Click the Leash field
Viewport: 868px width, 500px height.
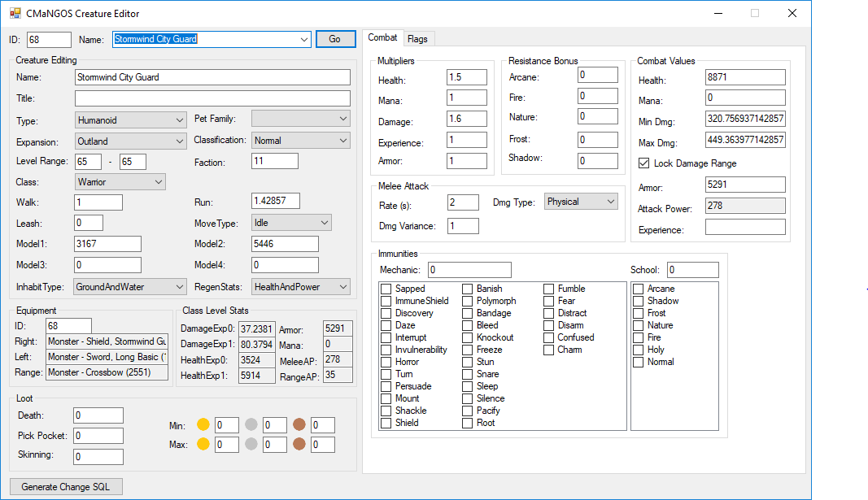coord(89,223)
